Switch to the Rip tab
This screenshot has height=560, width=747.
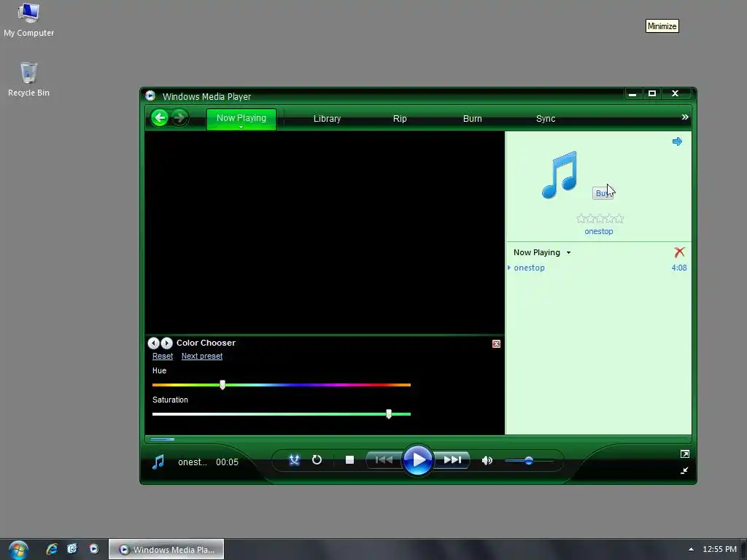pyautogui.click(x=400, y=119)
